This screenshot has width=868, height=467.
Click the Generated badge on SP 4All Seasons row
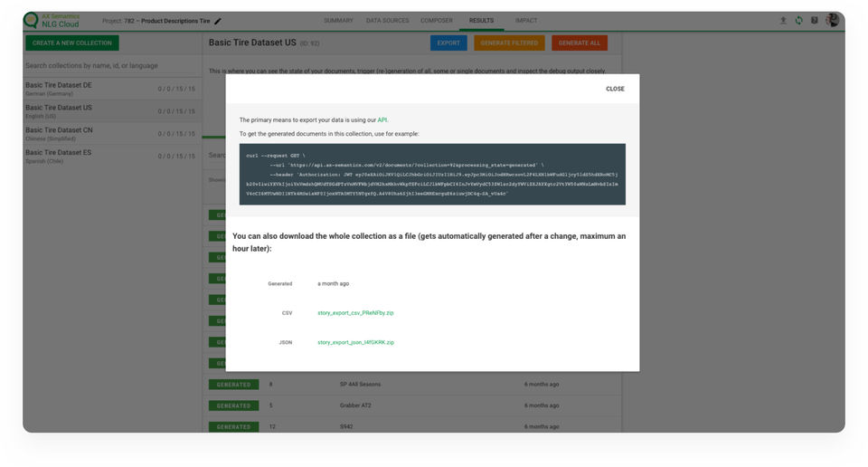(233, 384)
